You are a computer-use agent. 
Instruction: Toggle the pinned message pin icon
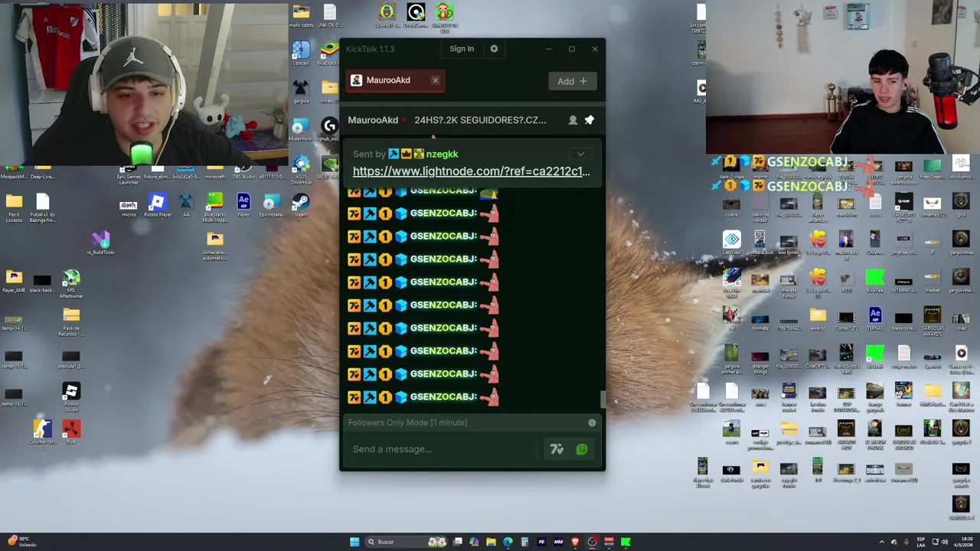pos(590,120)
